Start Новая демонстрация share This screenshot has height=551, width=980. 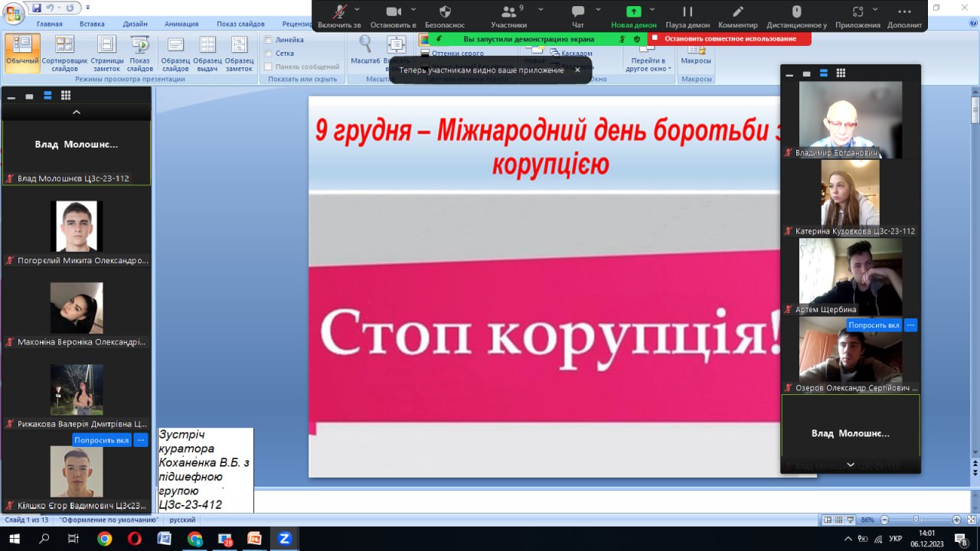(634, 15)
